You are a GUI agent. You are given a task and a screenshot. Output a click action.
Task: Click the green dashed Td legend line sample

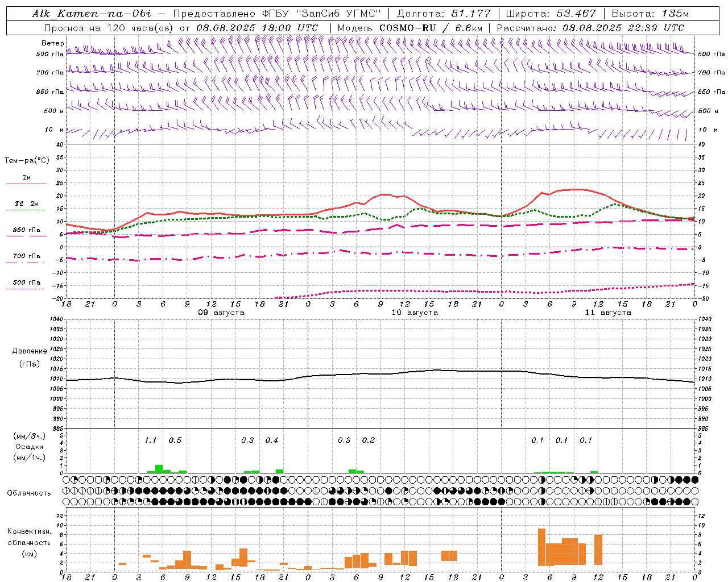26,210
